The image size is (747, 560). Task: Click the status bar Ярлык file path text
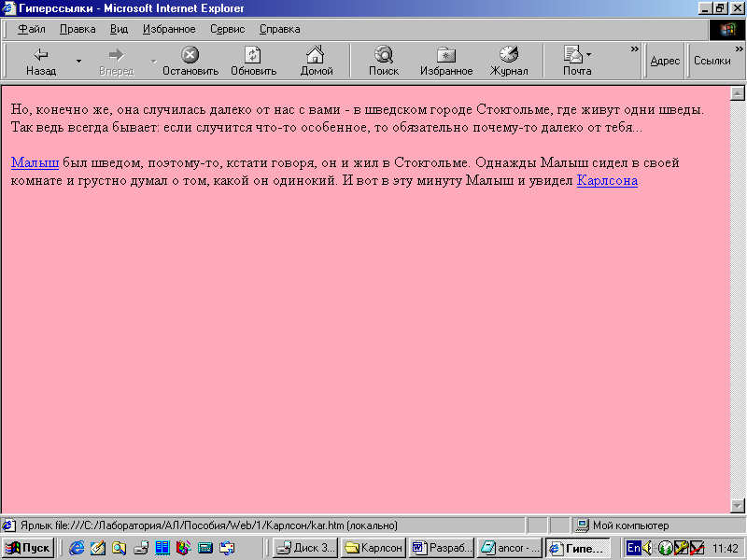point(209,525)
